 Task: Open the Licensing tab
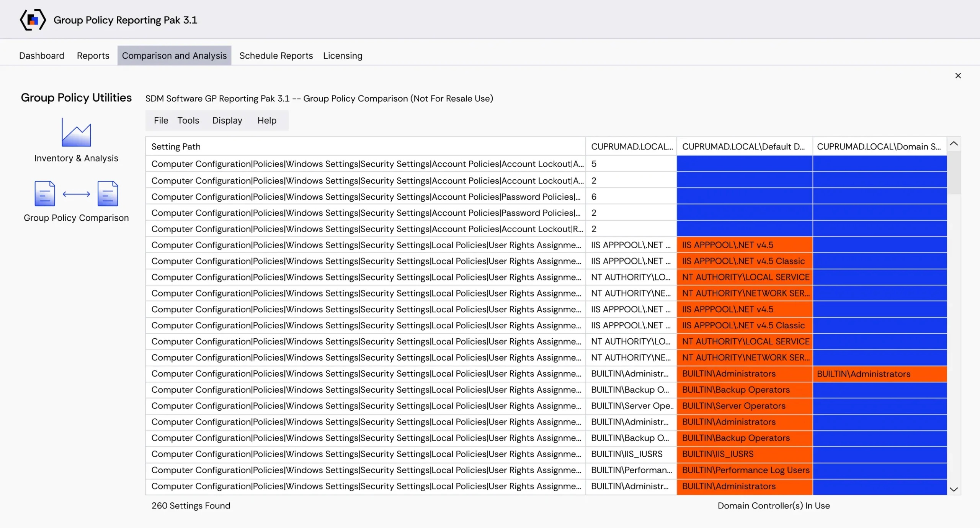(x=343, y=56)
